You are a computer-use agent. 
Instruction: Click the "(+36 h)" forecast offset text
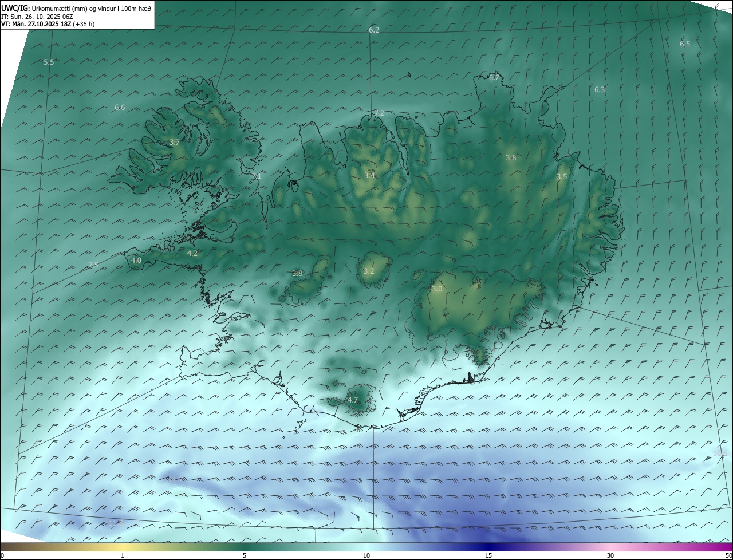84,24
